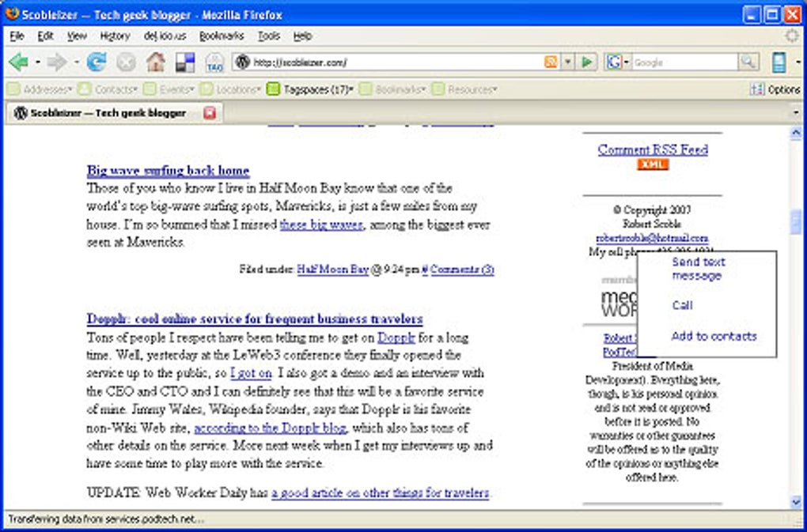
Task: Click the Stop loading icon
Action: [126, 62]
